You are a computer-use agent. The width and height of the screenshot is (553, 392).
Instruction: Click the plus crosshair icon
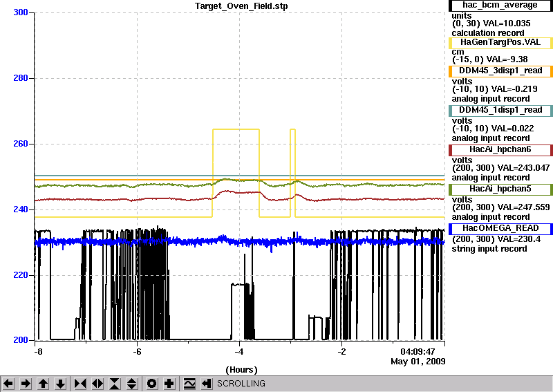pos(169,384)
